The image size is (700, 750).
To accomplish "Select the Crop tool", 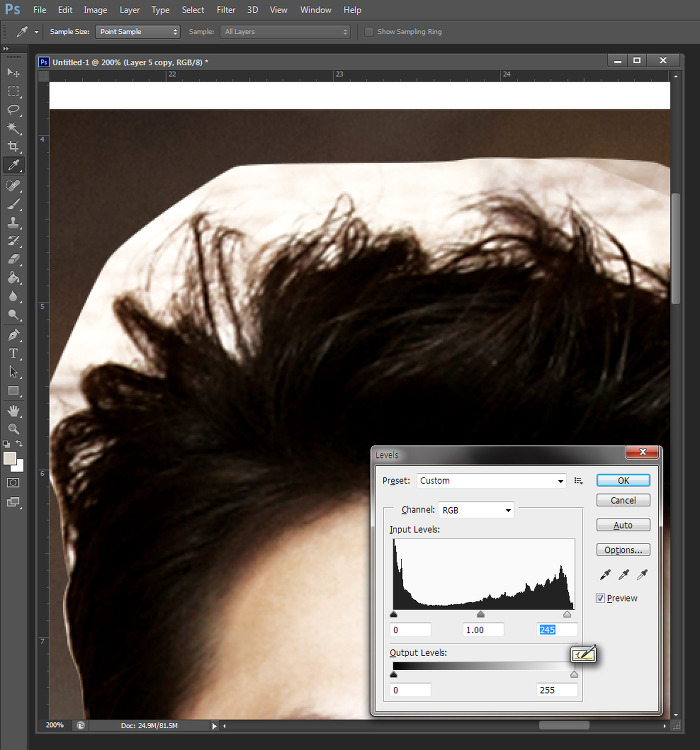I will pyautogui.click(x=14, y=146).
